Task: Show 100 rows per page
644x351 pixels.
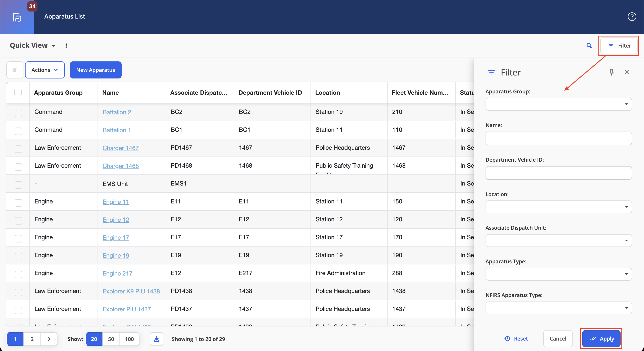Action: [x=129, y=339]
